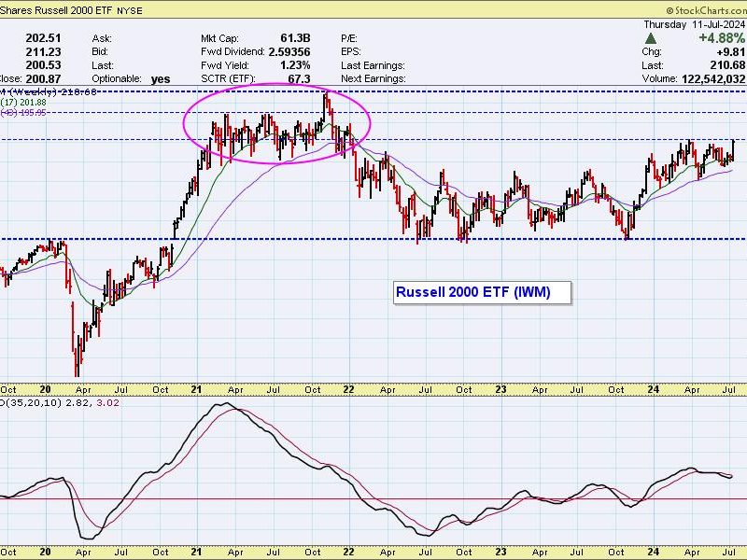Viewport: 747px width, 560px height.
Task: Select the Volume value '122,542,032'
Action: (x=713, y=79)
